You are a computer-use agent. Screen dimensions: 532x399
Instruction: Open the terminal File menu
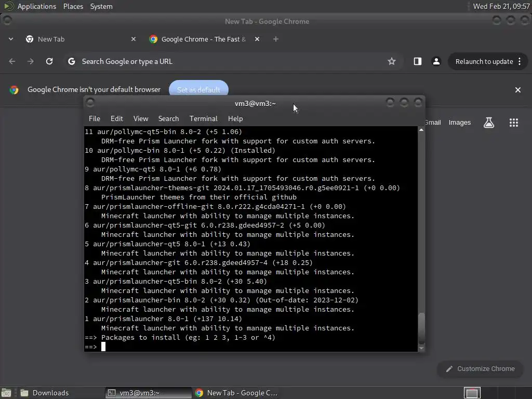click(95, 118)
